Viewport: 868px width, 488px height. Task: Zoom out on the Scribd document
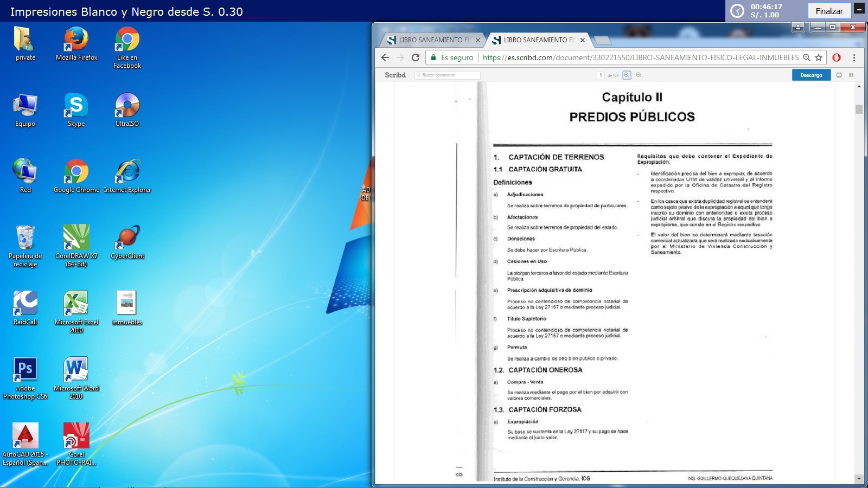pos(639,75)
